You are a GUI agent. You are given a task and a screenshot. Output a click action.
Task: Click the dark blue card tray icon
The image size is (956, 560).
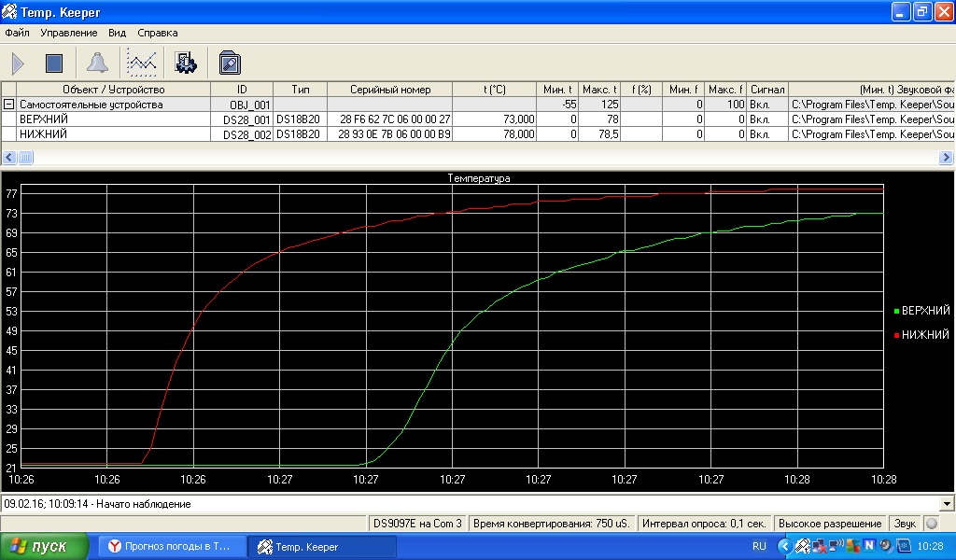(x=903, y=545)
